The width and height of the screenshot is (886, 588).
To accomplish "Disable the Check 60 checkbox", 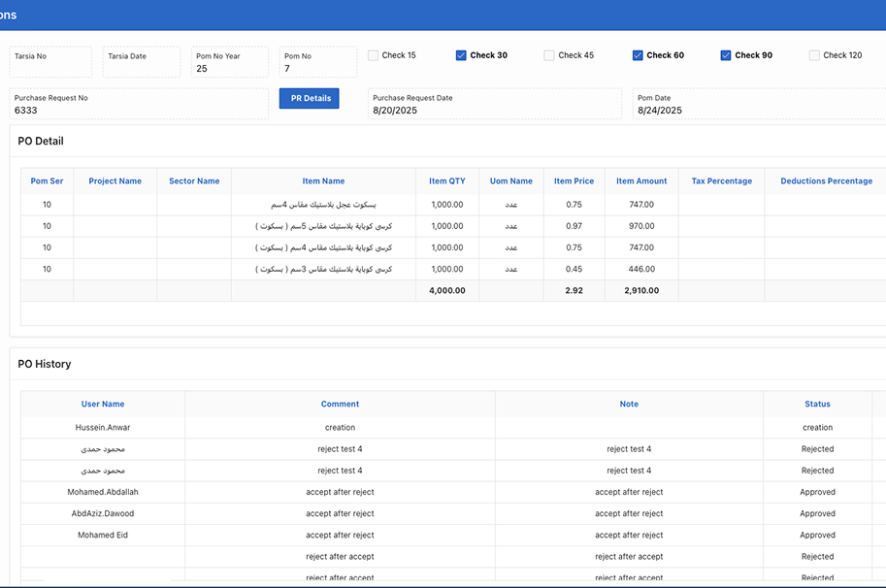I will (x=638, y=55).
